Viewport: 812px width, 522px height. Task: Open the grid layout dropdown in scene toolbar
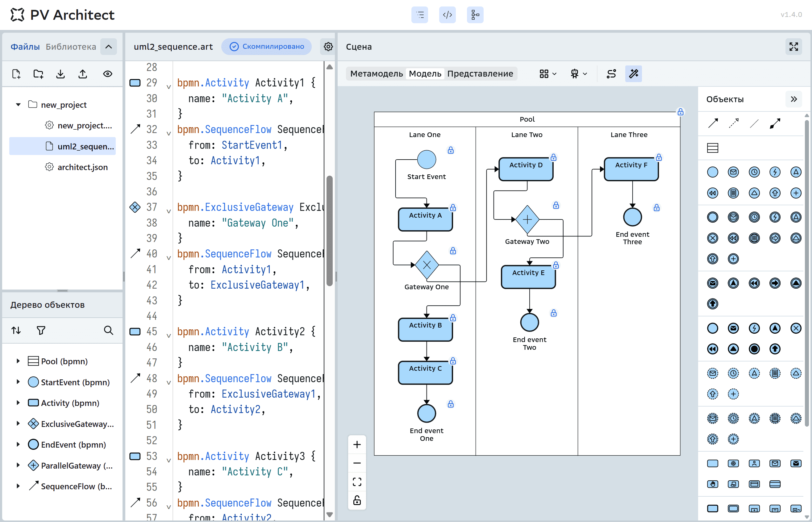pos(548,73)
